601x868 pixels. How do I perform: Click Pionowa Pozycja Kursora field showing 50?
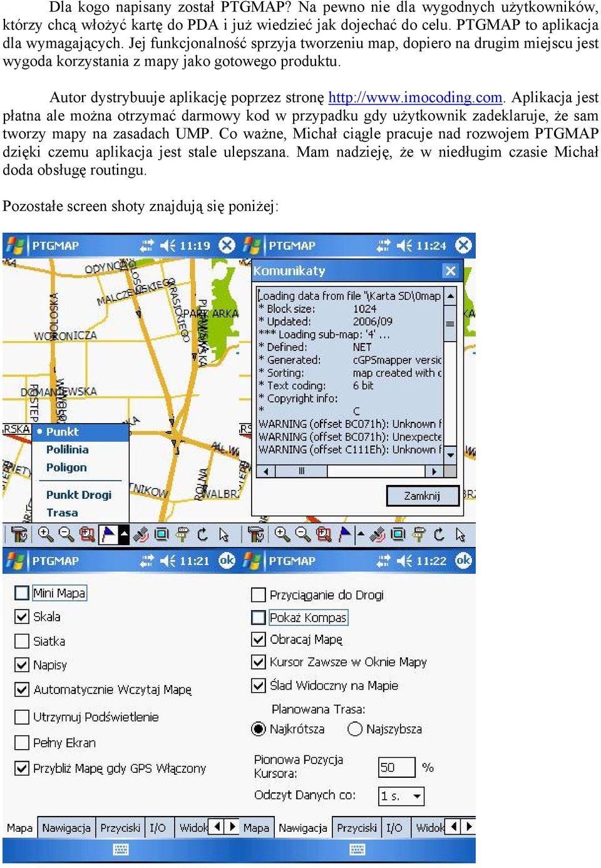(x=396, y=767)
